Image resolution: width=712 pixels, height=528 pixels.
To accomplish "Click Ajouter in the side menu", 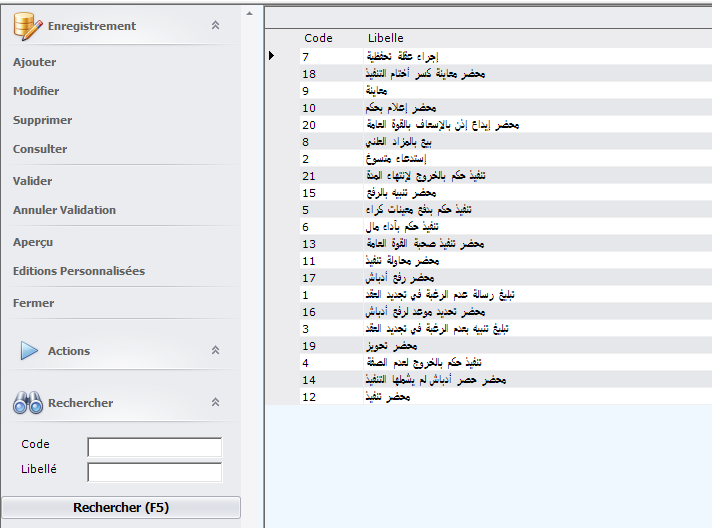I will pos(35,62).
